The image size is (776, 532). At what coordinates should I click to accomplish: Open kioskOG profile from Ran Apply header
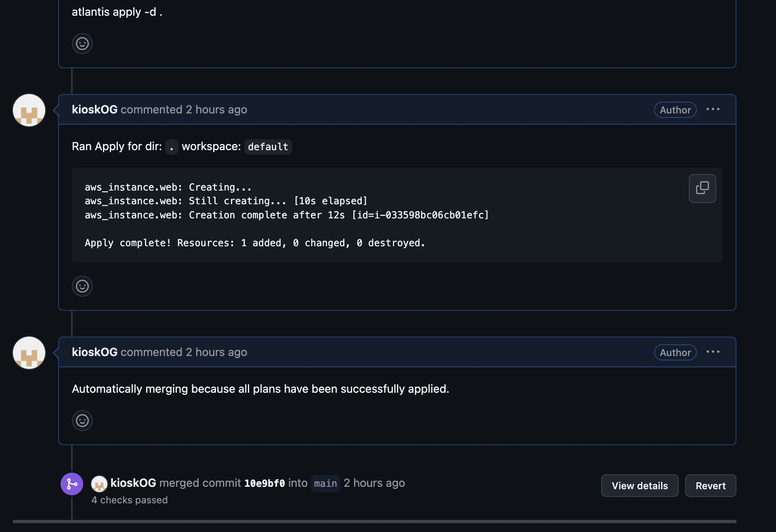point(94,109)
